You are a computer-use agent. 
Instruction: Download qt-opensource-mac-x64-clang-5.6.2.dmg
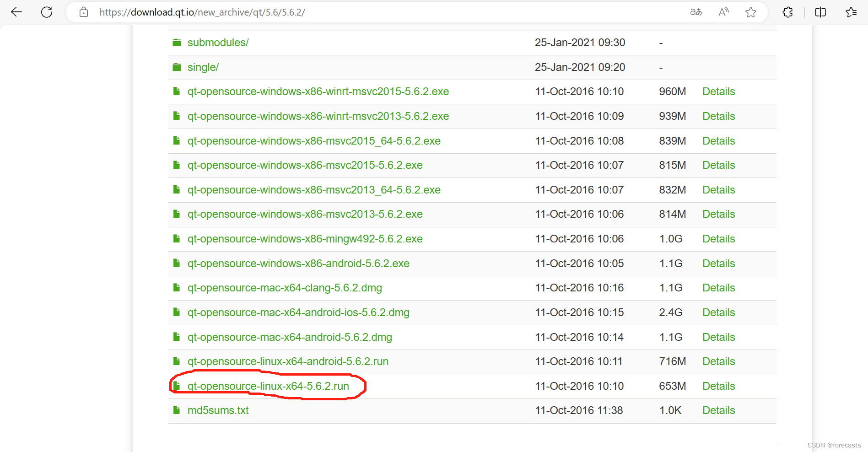coord(285,288)
